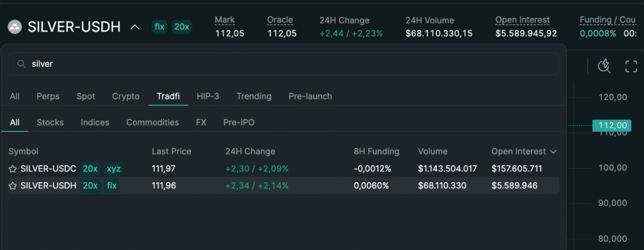The height and width of the screenshot is (250, 644).
Task: Click the 20x badge on SILVER-USDC row
Action: [x=91, y=169]
